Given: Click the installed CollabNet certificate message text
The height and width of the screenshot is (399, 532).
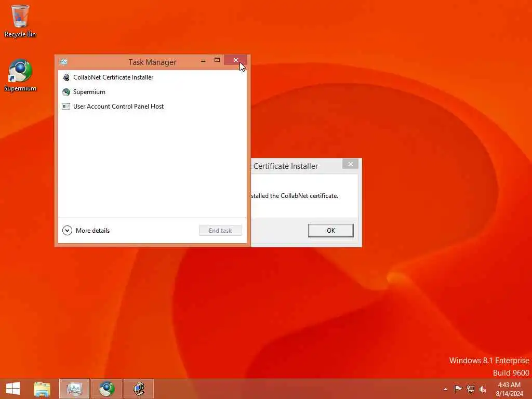Looking at the screenshot, I should point(295,196).
